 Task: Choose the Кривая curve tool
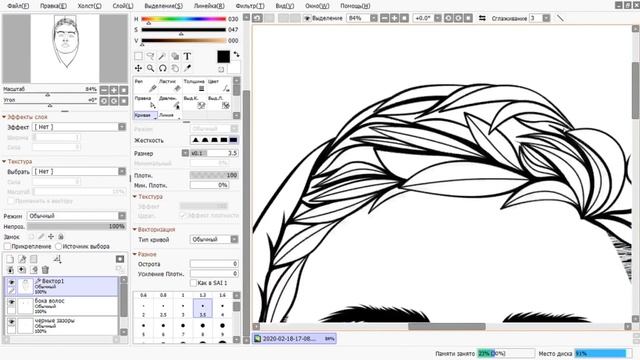point(145,116)
